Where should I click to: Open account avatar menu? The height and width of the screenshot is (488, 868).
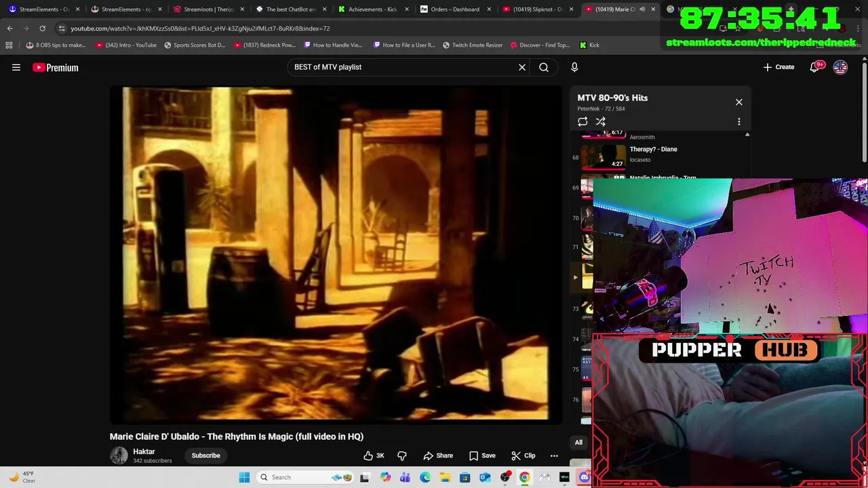pyautogui.click(x=840, y=67)
